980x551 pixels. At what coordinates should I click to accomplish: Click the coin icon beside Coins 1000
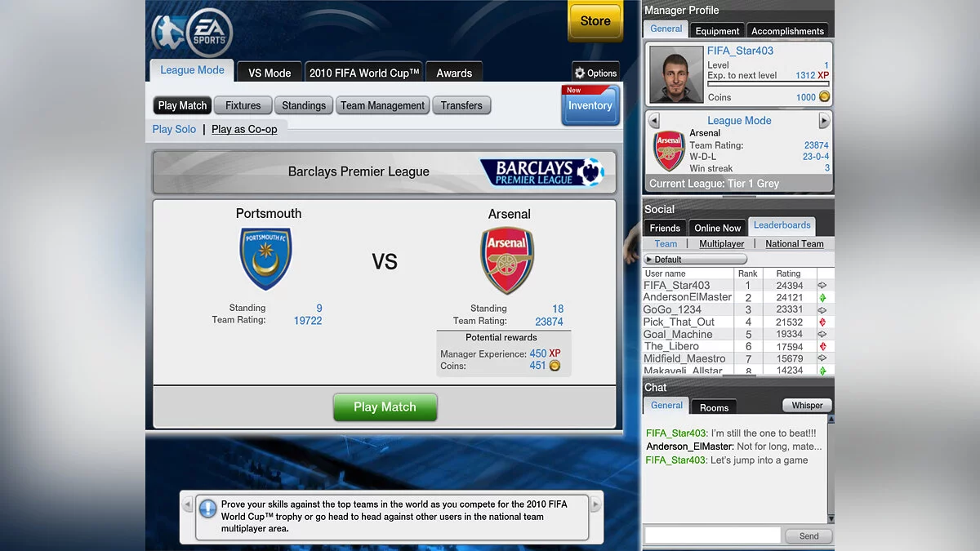pyautogui.click(x=824, y=96)
